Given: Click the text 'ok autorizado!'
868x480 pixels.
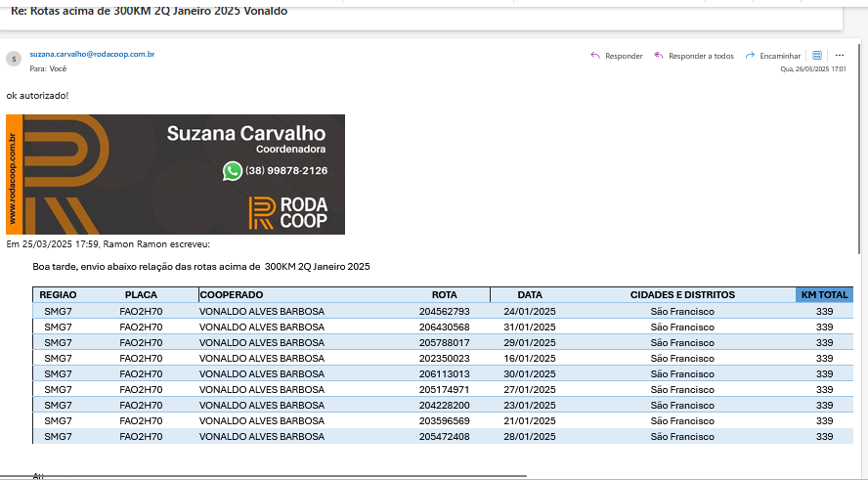Looking at the screenshot, I should (x=38, y=95).
